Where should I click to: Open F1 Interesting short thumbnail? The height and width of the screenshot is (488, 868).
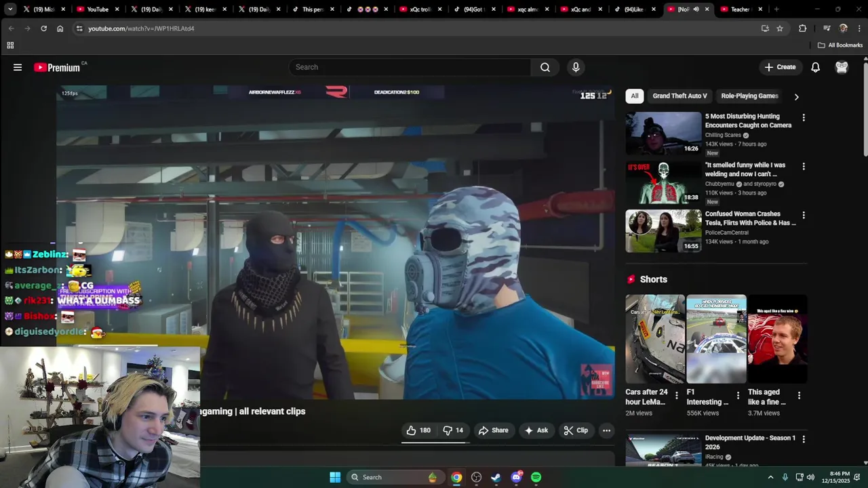[x=716, y=339]
